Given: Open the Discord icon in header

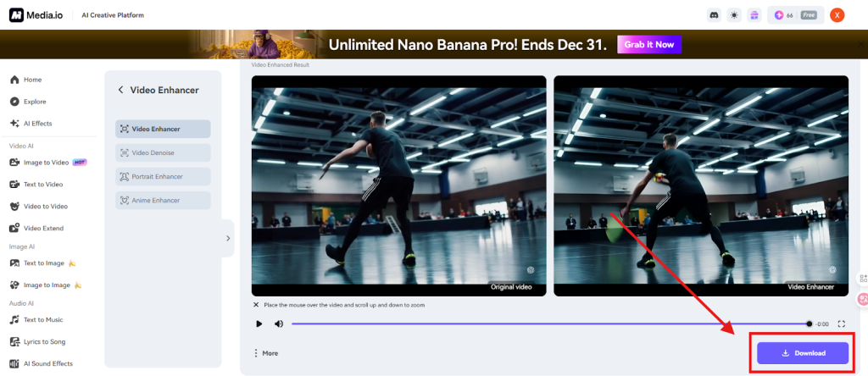Looking at the screenshot, I should (x=714, y=15).
